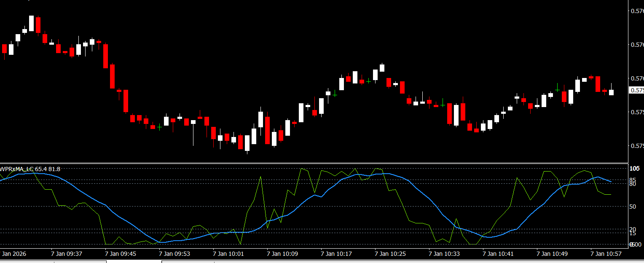Select the tall white candle at the chart's highest peak
644x263 pixels.
tap(31, 23)
